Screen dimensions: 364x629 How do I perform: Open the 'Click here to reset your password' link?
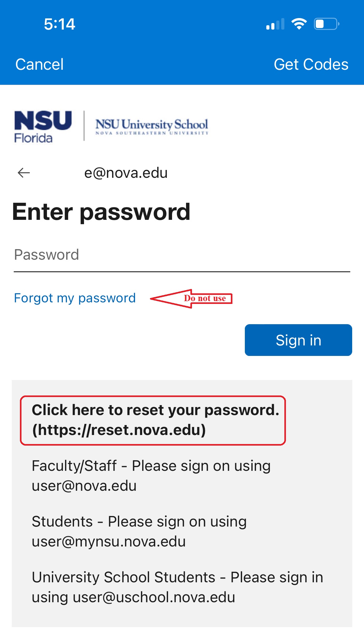[155, 410]
